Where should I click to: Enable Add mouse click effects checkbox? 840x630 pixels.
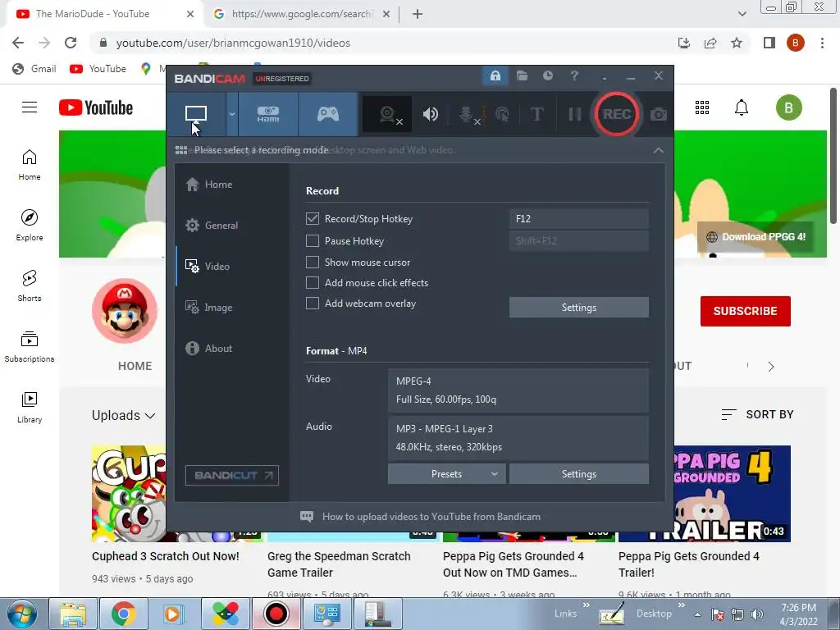[313, 282]
